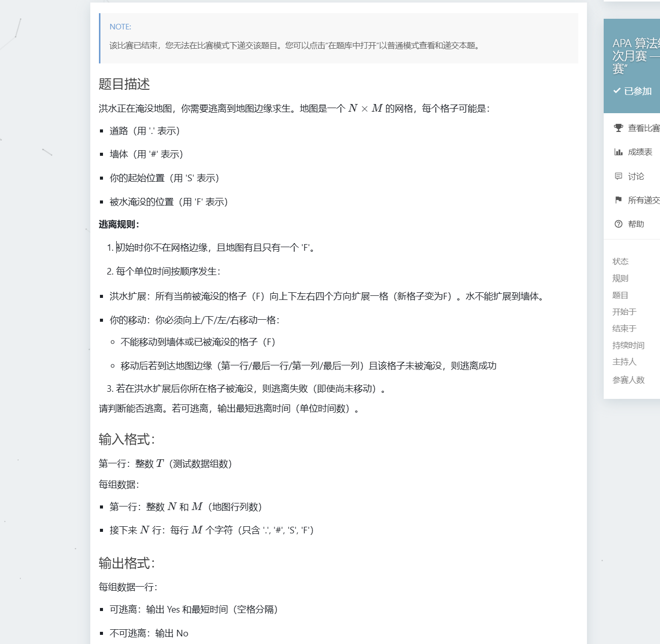Click the sub-bullet about 移动后若到达地图边缘
The image size is (660, 644).
coord(308,366)
